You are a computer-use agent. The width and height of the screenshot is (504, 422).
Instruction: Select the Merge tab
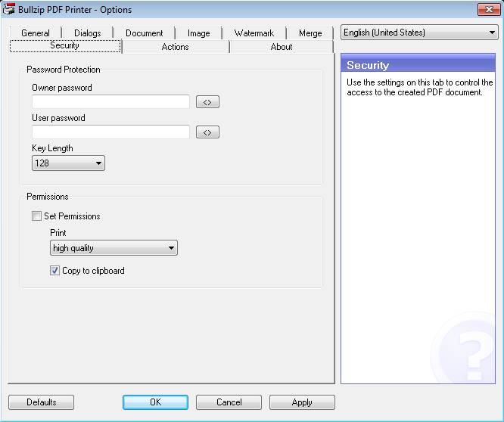click(310, 33)
